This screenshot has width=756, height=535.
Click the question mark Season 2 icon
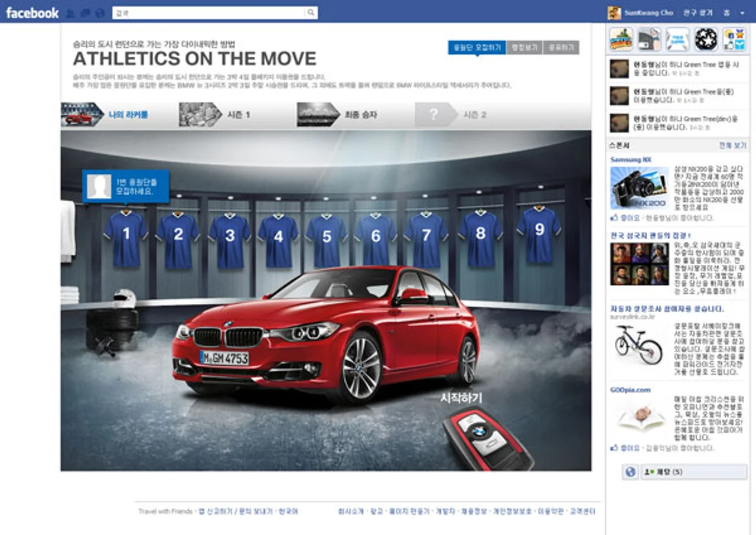(x=436, y=115)
